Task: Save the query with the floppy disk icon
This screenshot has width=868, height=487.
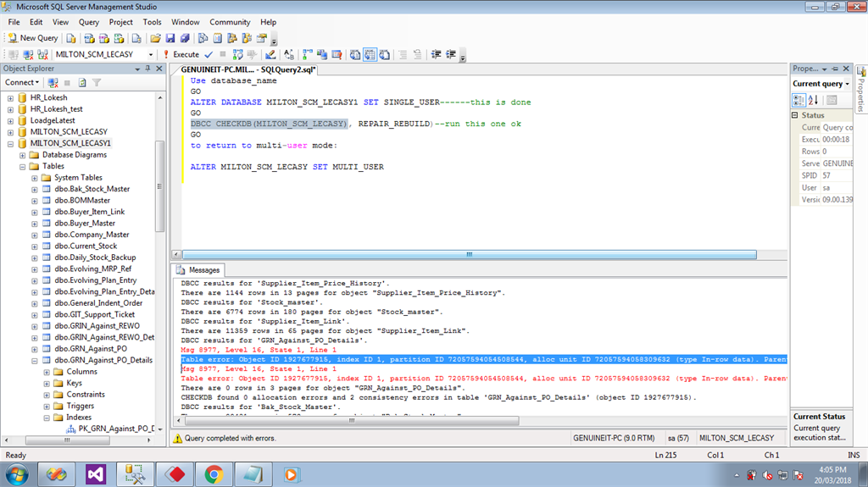Action: click(x=170, y=38)
